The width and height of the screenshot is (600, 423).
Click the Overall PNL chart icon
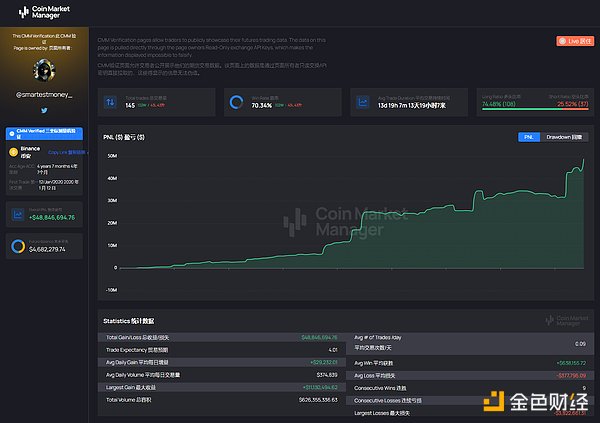[17, 213]
